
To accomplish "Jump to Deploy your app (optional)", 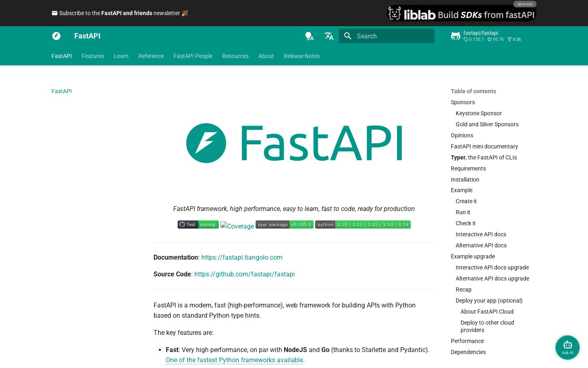I will tap(489, 301).
